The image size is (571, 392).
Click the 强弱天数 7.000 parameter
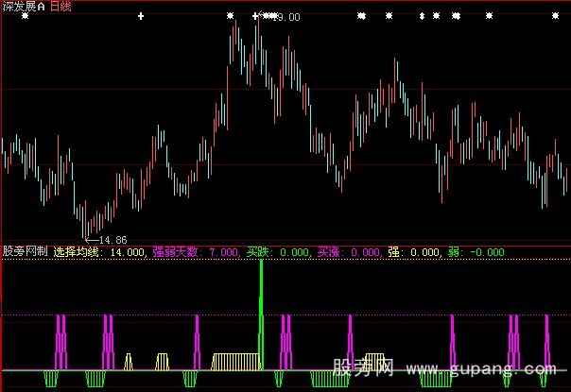pyautogui.click(x=196, y=252)
